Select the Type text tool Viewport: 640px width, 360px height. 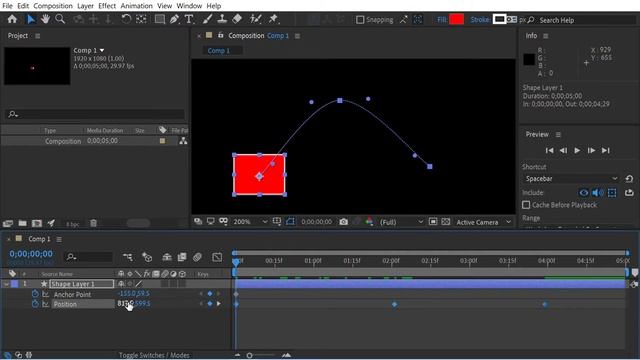coord(189,19)
